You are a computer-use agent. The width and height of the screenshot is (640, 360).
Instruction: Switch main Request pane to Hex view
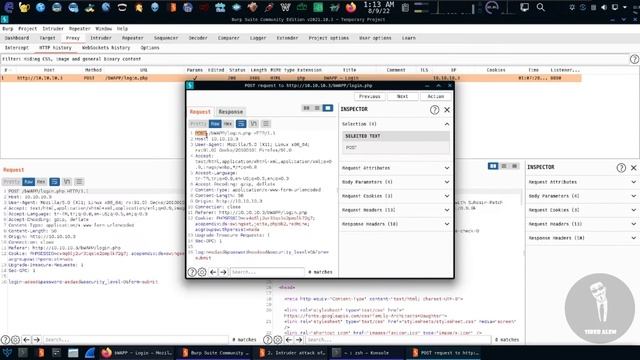click(x=41, y=182)
